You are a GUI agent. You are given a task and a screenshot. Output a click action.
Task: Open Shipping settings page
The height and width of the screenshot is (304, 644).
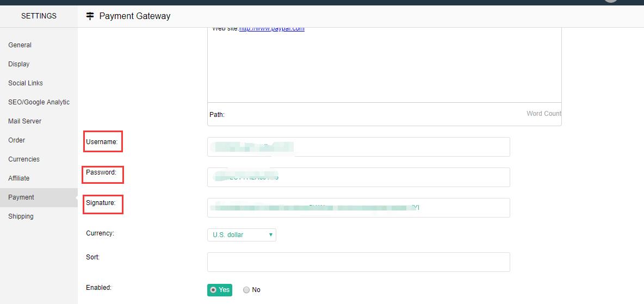tap(21, 216)
